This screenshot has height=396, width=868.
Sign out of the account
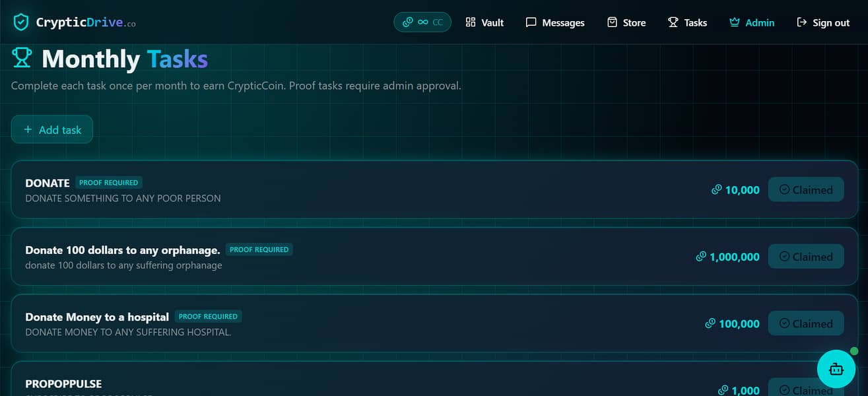tap(823, 22)
